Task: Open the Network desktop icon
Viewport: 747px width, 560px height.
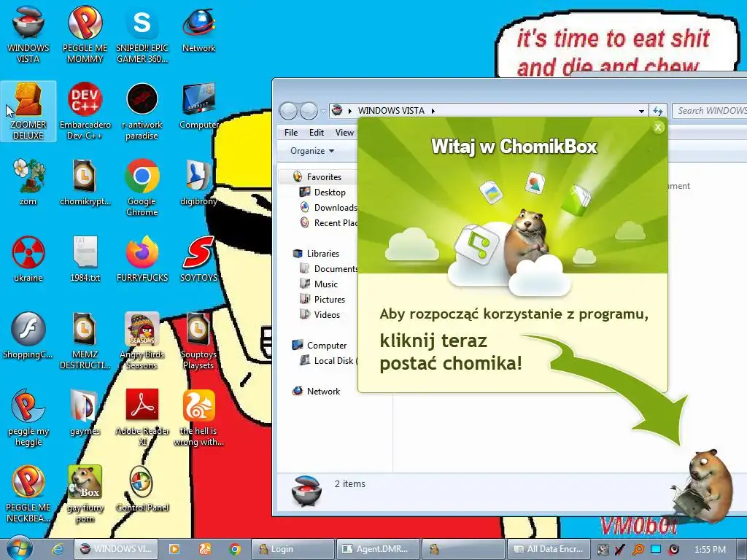Action: tap(198, 28)
